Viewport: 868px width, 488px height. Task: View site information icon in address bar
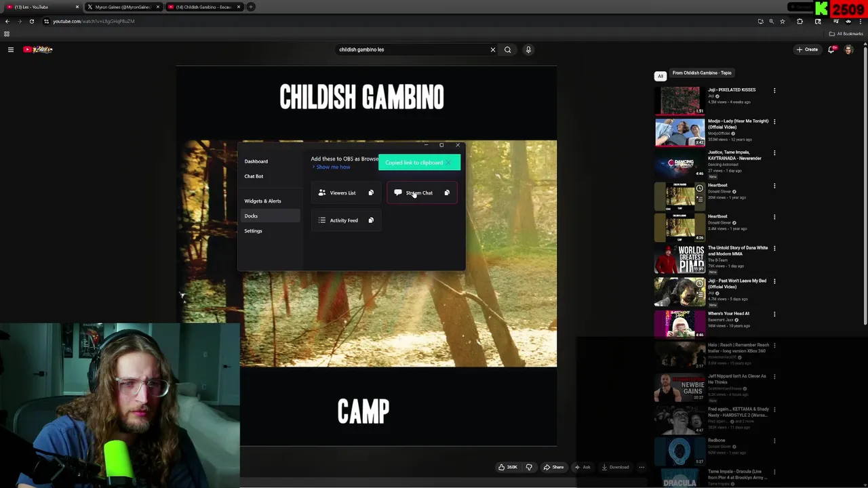point(46,21)
